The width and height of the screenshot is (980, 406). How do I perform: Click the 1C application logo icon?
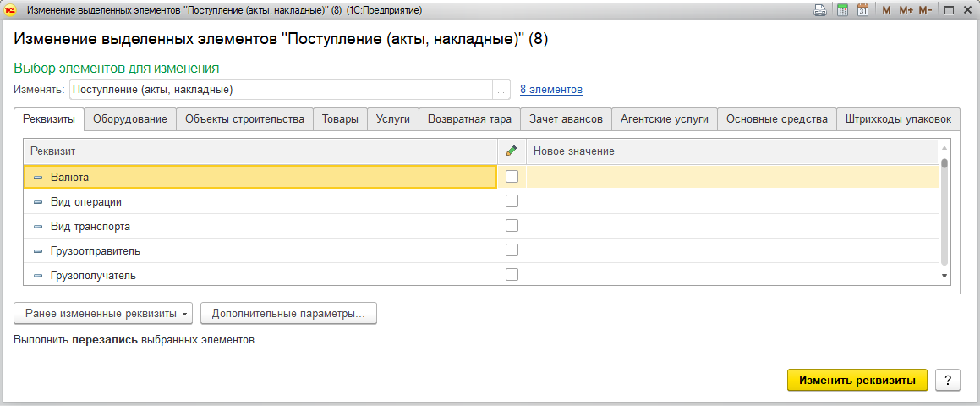10,10
